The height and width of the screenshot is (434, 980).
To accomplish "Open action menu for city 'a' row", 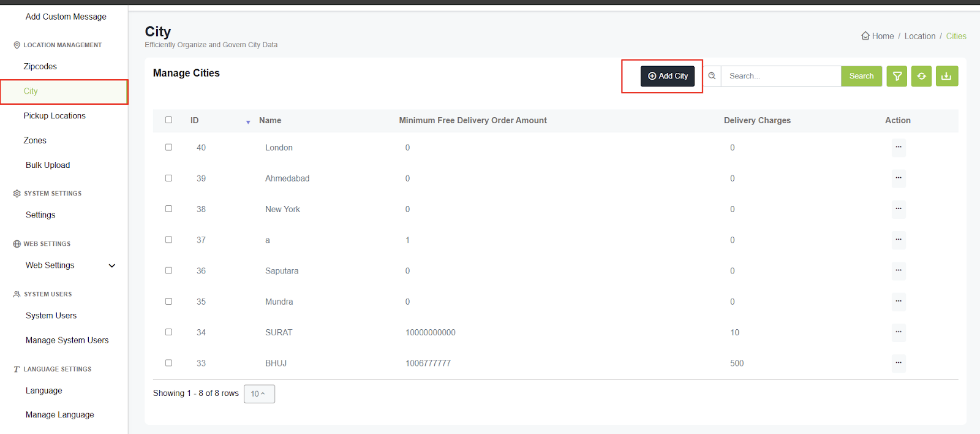I will (899, 240).
